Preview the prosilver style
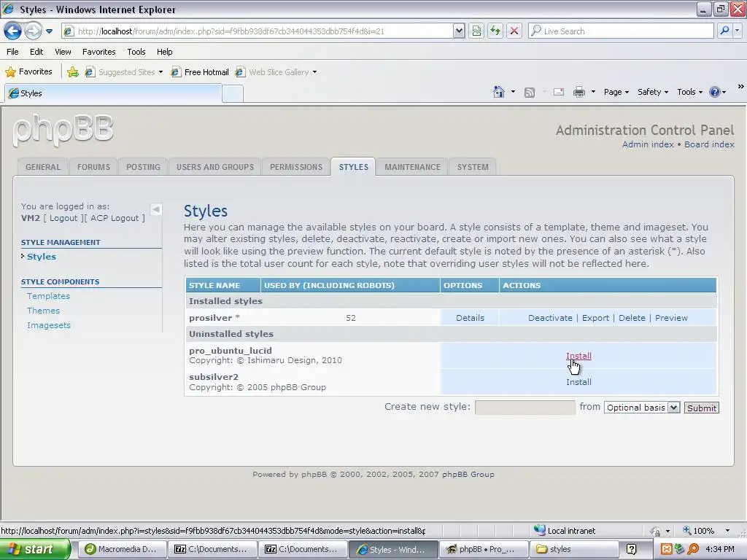 (671, 318)
